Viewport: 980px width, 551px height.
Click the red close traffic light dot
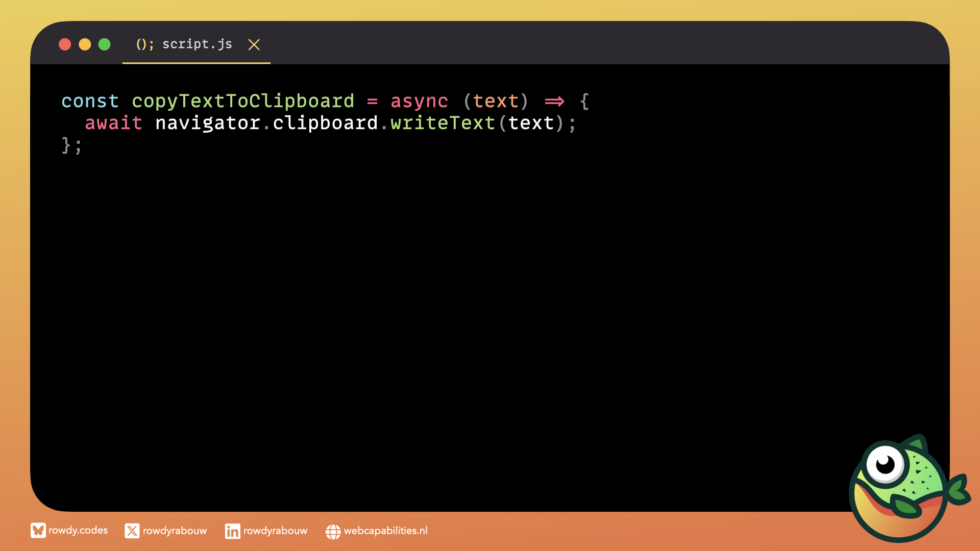point(65,45)
